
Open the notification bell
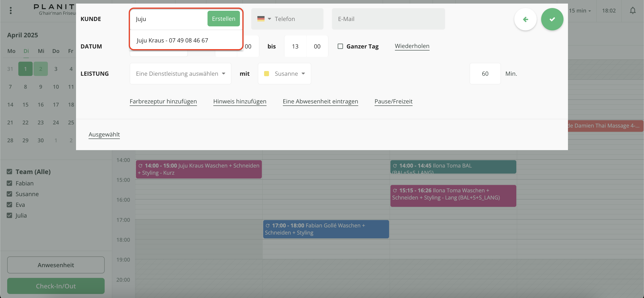pyautogui.click(x=633, y=10)
